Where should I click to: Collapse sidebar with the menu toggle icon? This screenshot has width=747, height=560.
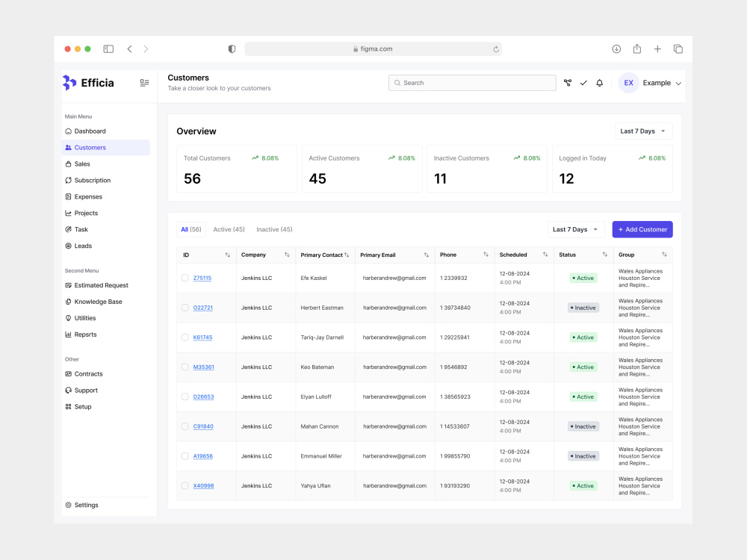click(x=144, y=83)
